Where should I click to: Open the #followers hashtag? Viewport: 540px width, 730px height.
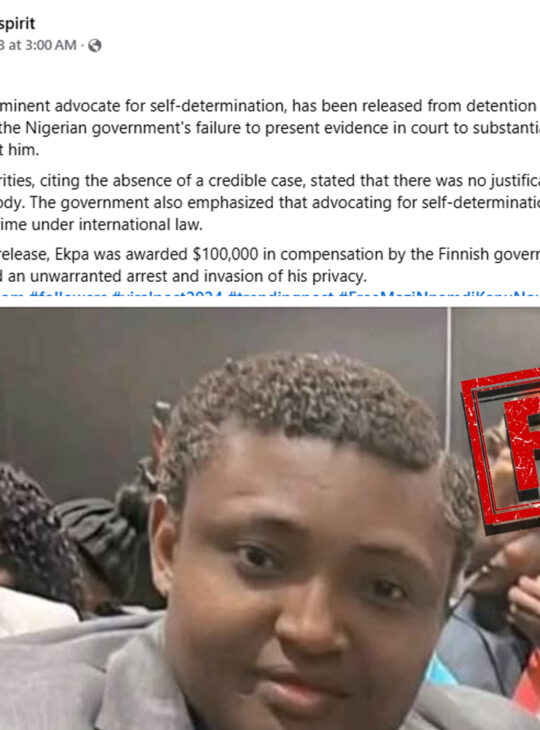pos(70,295)
